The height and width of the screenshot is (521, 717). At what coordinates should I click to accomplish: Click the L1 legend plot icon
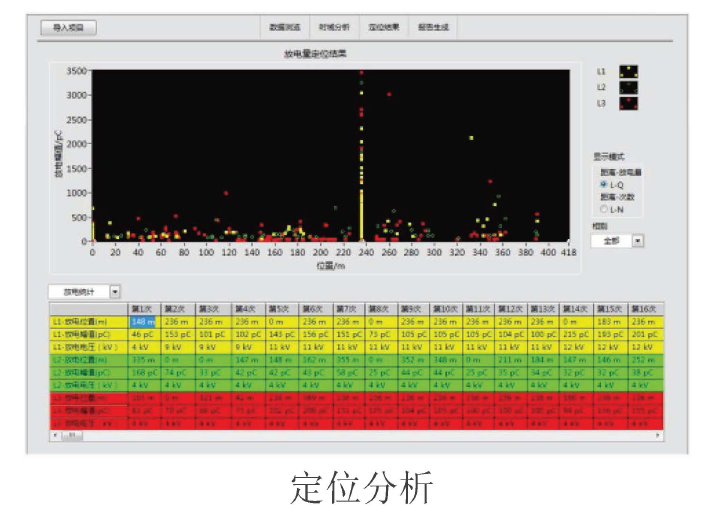628,72
